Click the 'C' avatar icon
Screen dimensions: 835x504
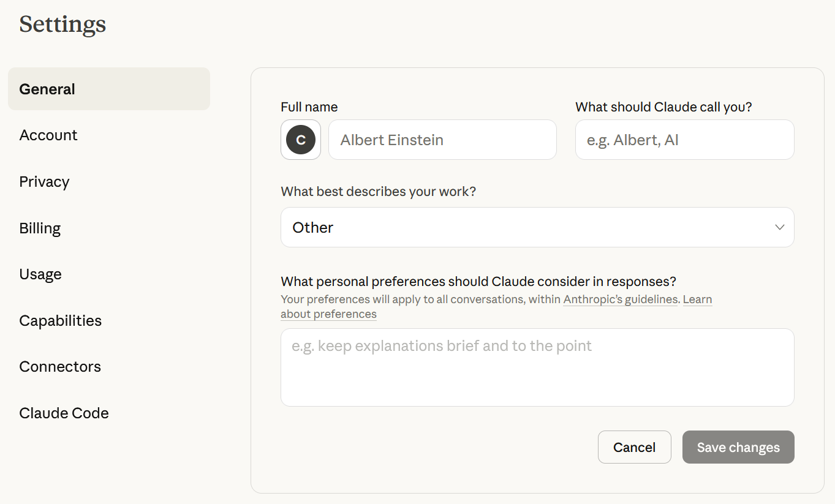(x=301, y=140)
